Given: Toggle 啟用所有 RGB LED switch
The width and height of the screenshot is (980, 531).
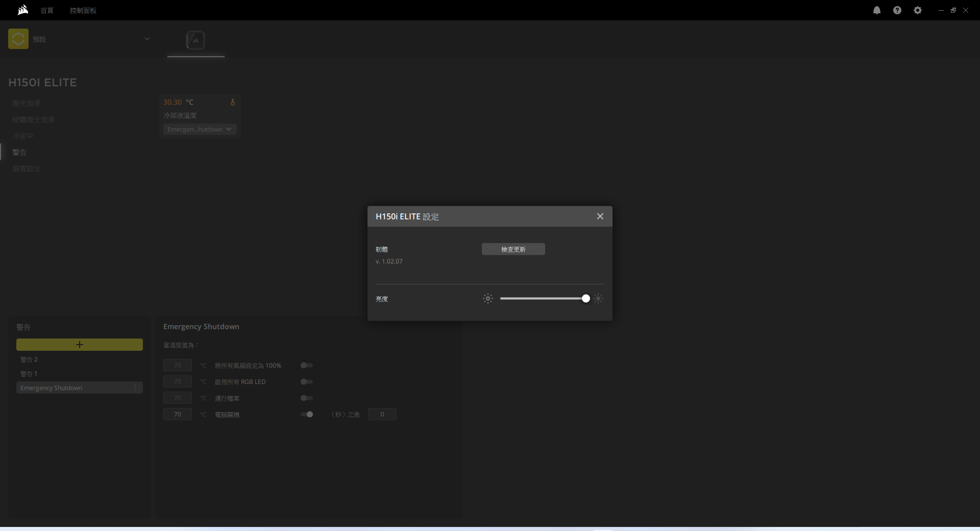Looking at the screenshot, I should coord(307,382).
